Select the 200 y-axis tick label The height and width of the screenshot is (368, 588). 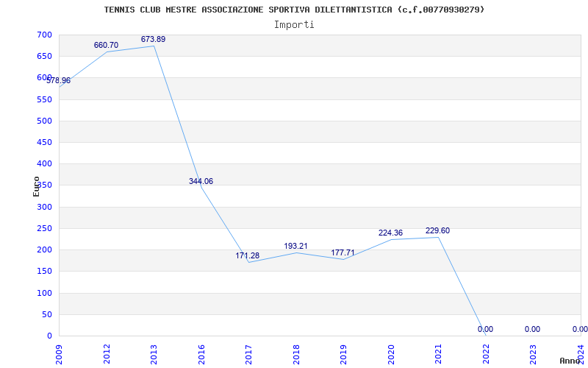(44, 250)
